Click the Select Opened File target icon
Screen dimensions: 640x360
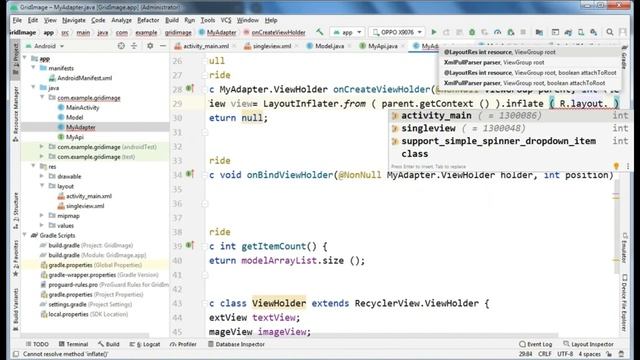tap(121, 46)
